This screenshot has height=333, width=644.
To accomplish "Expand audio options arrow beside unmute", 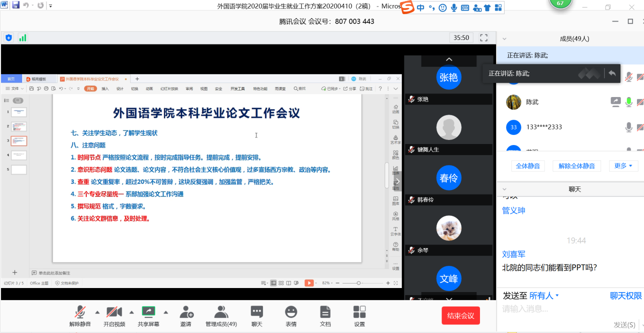I will tap(97, 312).
